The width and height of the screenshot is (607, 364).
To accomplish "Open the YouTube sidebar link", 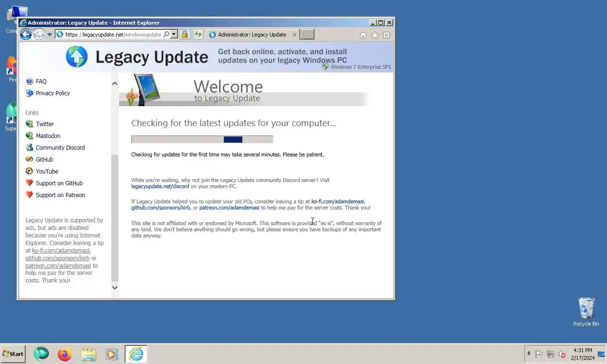I will pos(47,172).
